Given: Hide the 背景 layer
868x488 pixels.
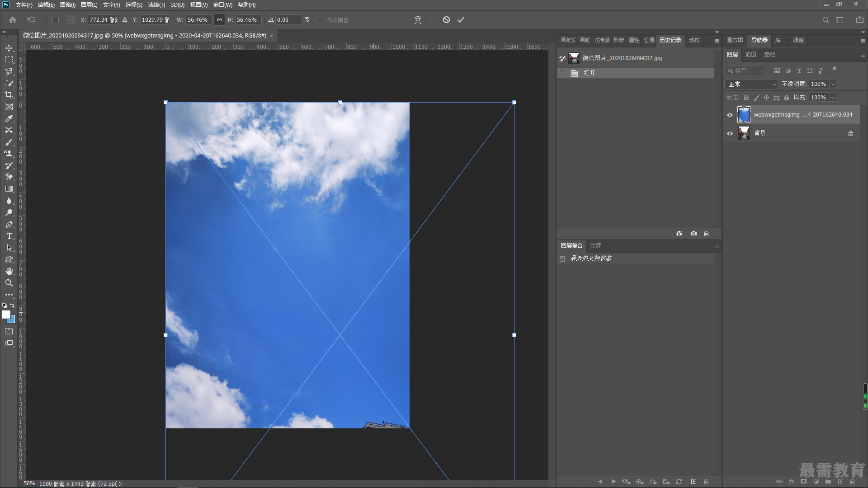Looking at the screenshot, I should [730, 133].
